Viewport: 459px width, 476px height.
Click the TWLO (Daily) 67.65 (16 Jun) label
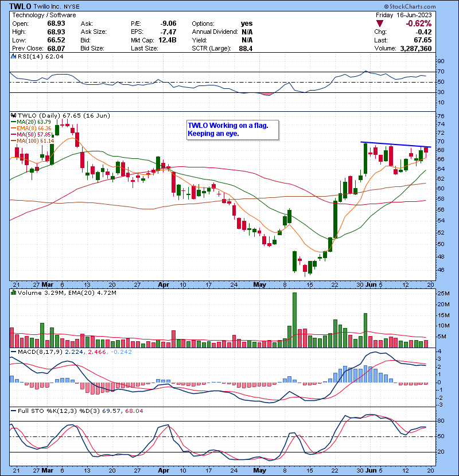tap(64, 115)
